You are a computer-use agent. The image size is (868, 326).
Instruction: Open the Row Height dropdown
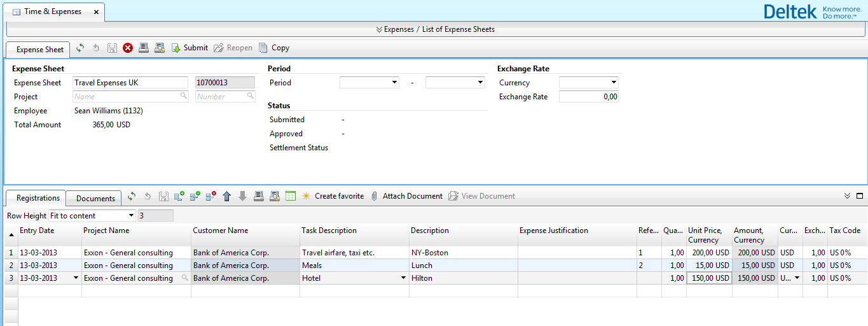pyautogui.click(x=132, y=216)
